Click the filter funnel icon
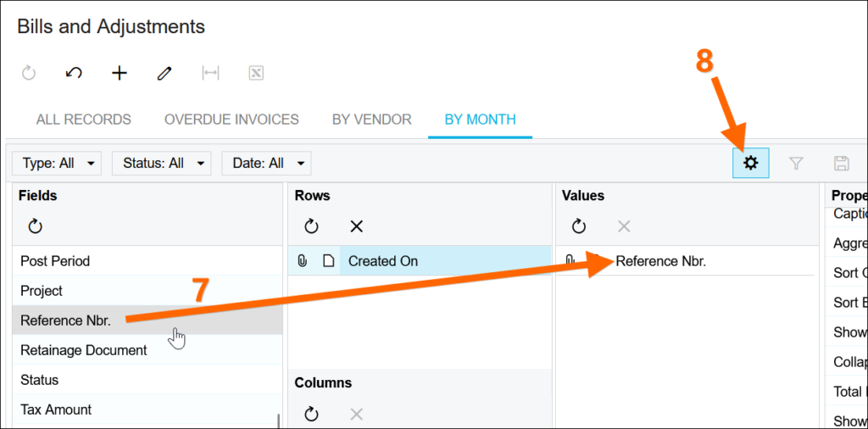The image size is (868, 429). click(x=796, y=163)
